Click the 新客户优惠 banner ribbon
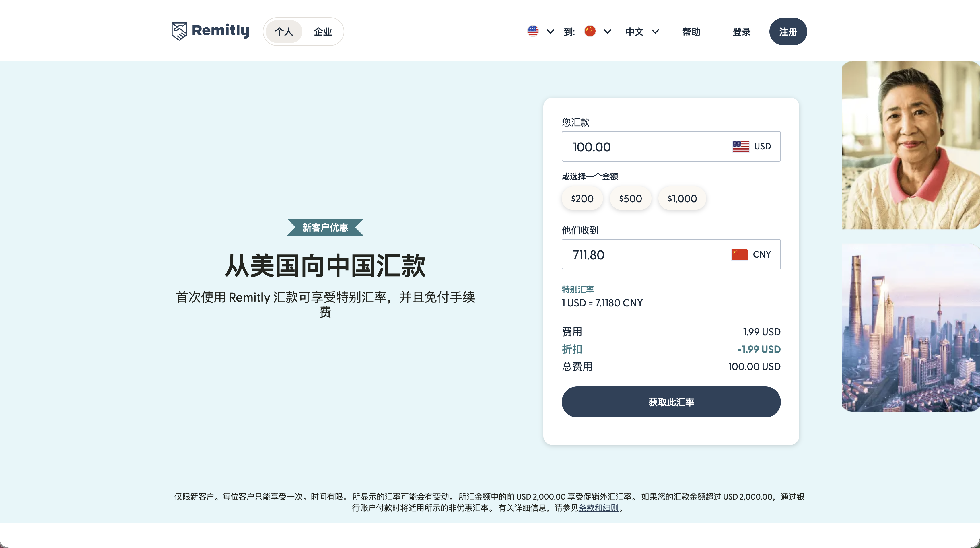Viewport: 980px width, 548px height. 325,227
